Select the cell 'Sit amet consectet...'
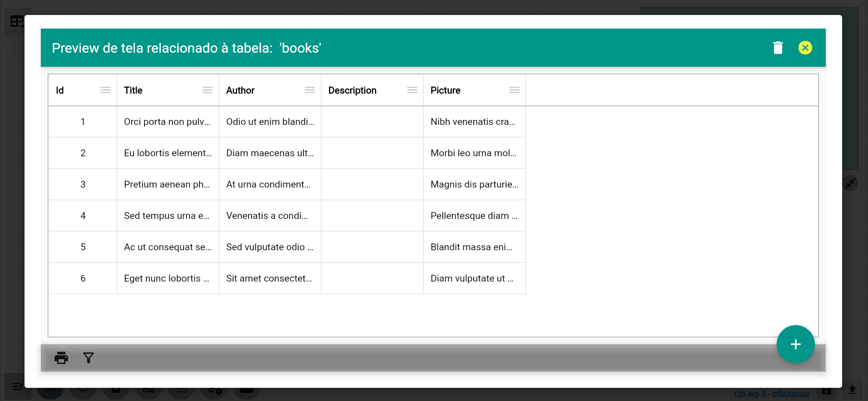 [270, 278]
